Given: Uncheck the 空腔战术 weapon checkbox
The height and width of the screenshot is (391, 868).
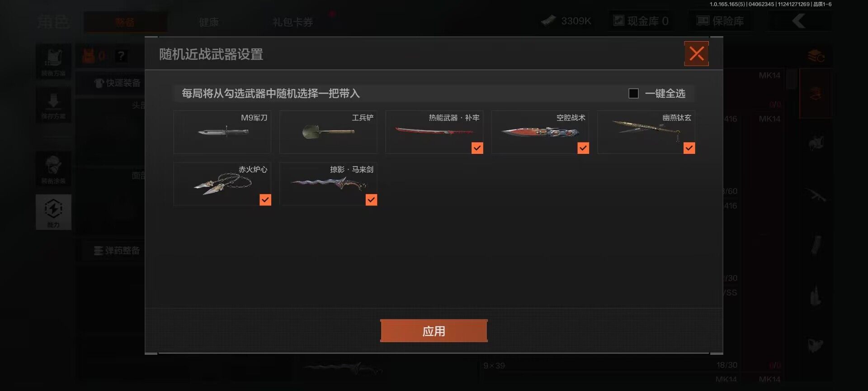Looking at the screenshot, I should tap(583, 148).
